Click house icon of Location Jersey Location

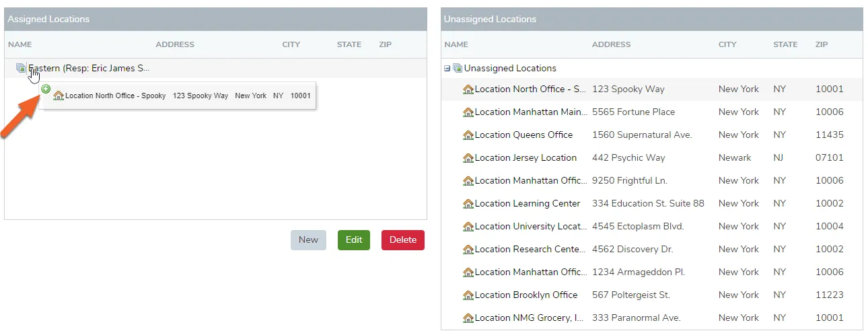468,158
